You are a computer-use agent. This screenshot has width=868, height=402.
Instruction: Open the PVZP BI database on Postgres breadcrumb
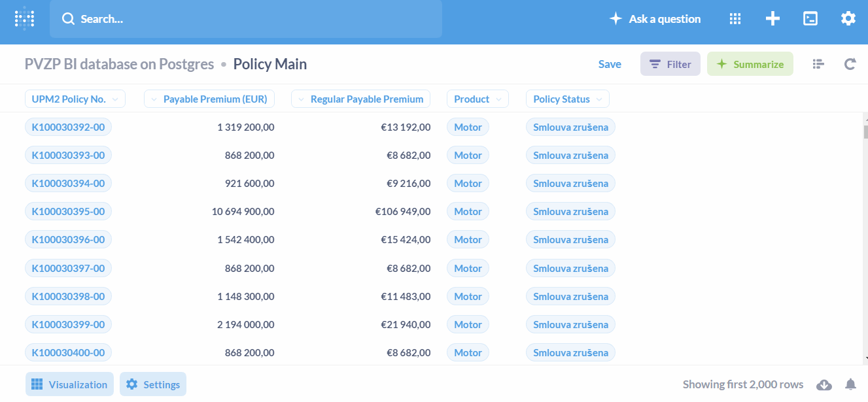(118, 64)
